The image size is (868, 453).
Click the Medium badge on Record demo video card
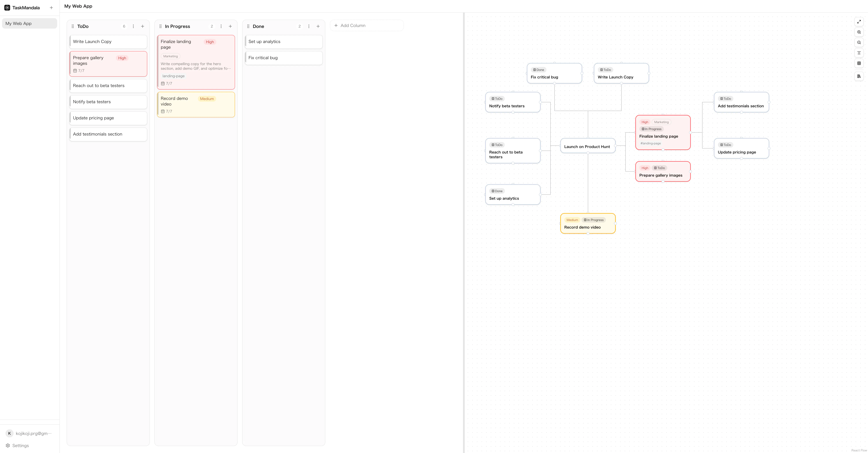207,99
